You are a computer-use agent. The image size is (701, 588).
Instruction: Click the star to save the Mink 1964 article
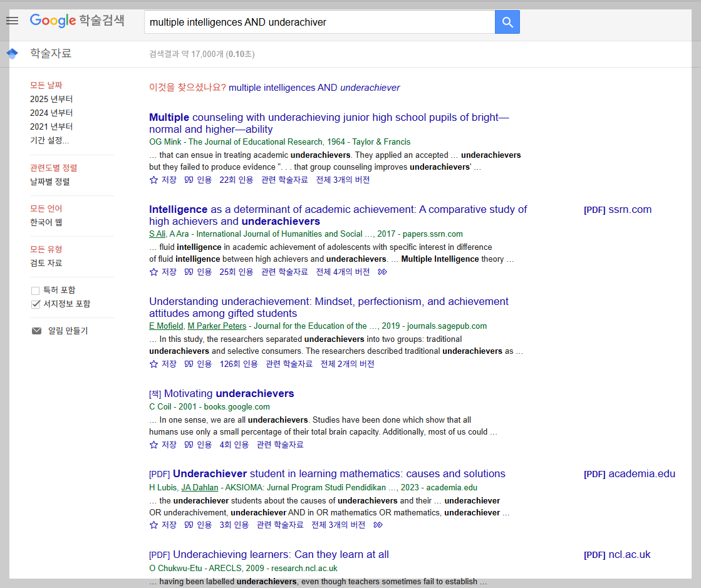tap(152, 179)
